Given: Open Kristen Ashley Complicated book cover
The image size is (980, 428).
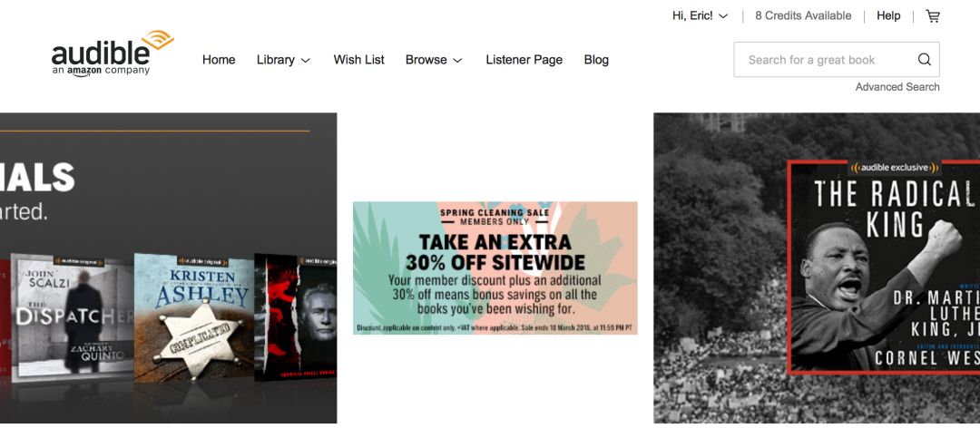Looking at the screenshot, I should 194,316.
